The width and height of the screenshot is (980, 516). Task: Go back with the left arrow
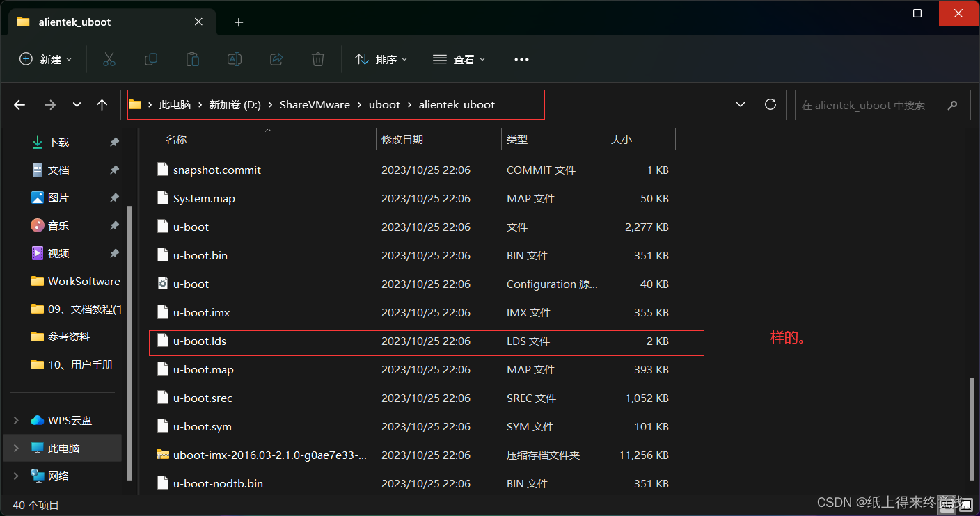click(19, 105)
